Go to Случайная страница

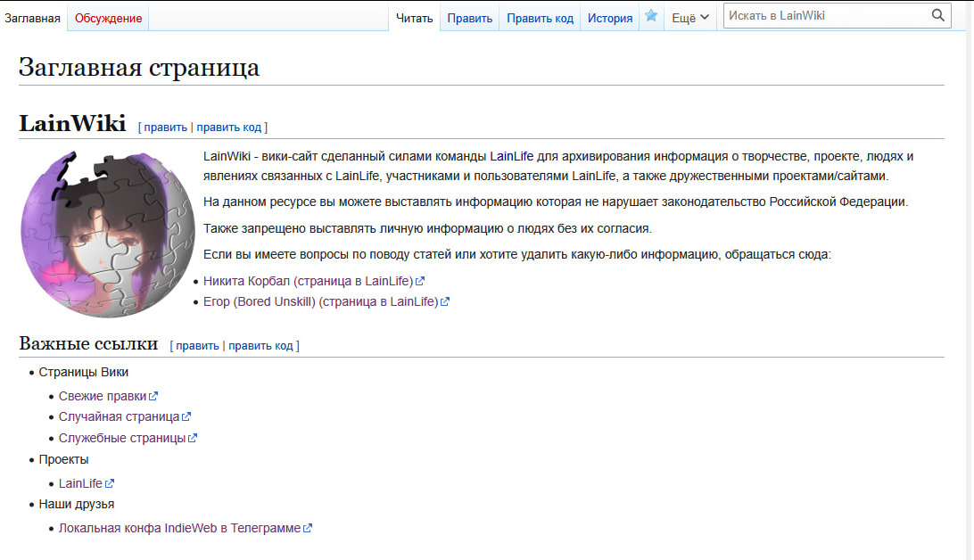point(119,416)
